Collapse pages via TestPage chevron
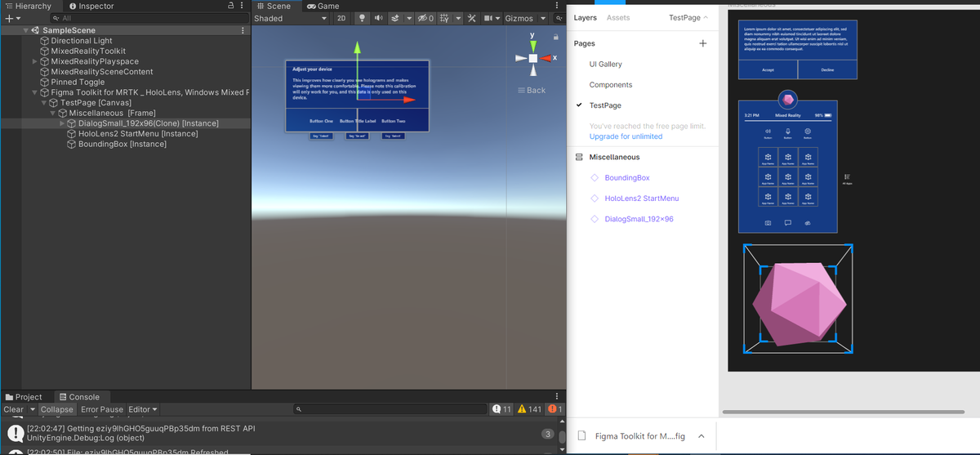 click(x=706, y=17)
